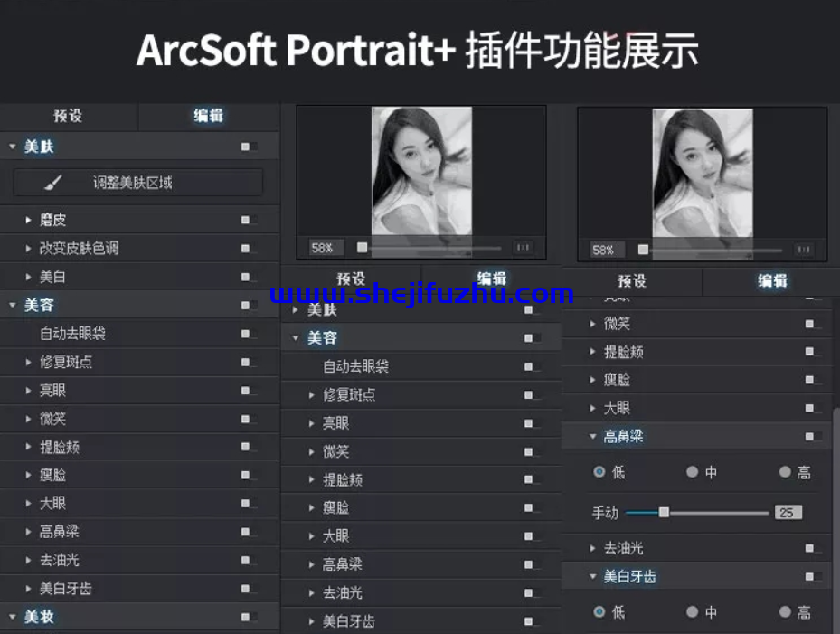The width and height of the screenshot is (840, 634).
Task: Toggle 美白牙齿 switch in right panel
Action: point(813,577)
